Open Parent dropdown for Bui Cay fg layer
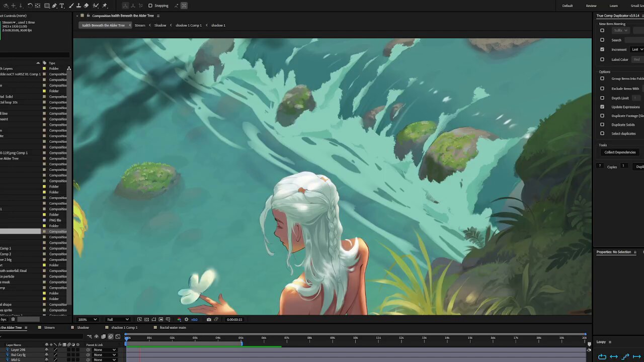 [105, 355]
